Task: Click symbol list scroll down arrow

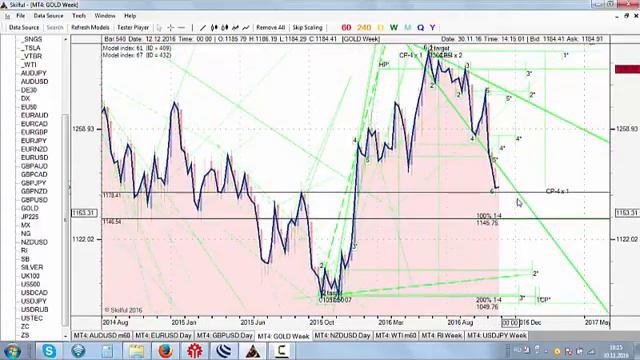Action: tap(65, 336)
